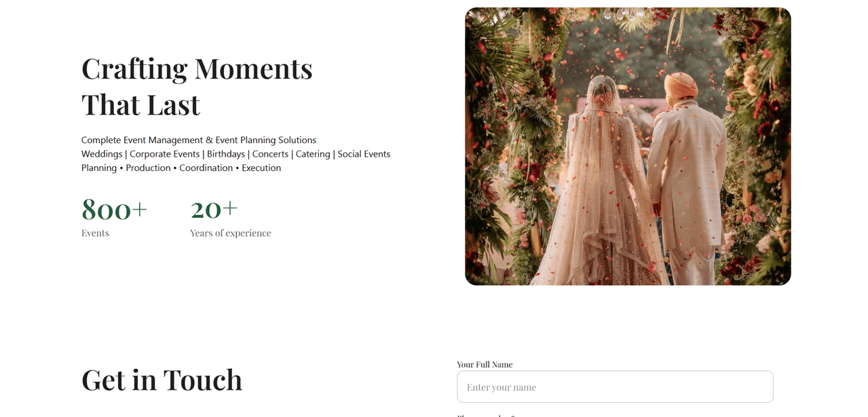
Task: Open the wedding couple hero image
Action: tap(628, 146)
